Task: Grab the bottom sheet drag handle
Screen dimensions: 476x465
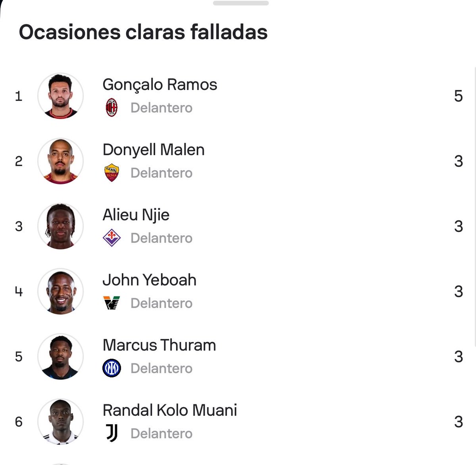Action: click(241, 3)
